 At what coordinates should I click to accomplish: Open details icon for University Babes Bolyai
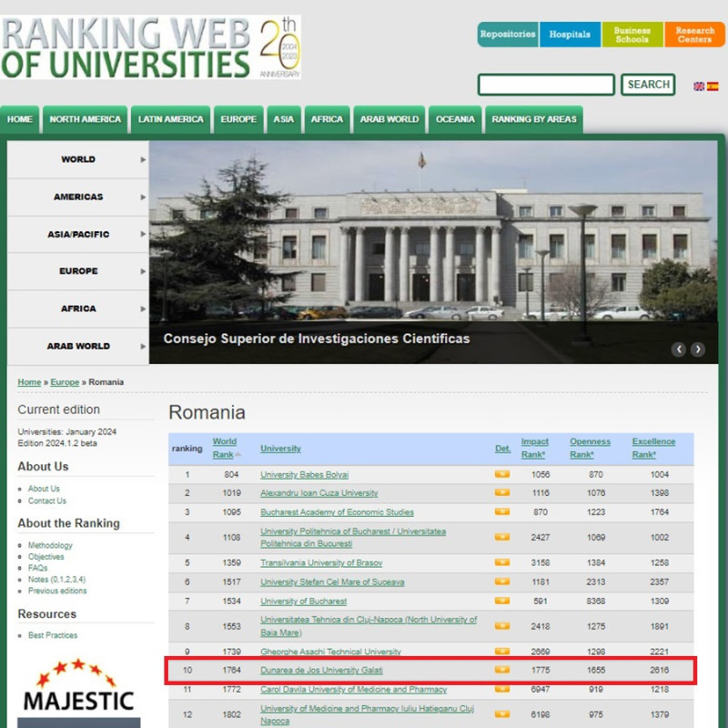[x=502, y=474]
